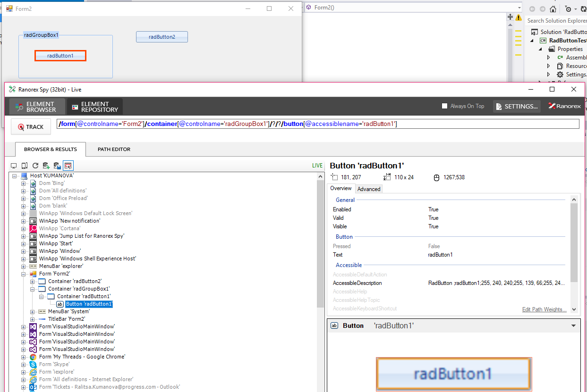
Task: Click Internet Explorer icon for 'All definitions' form
Action: [x=33, y=379]
